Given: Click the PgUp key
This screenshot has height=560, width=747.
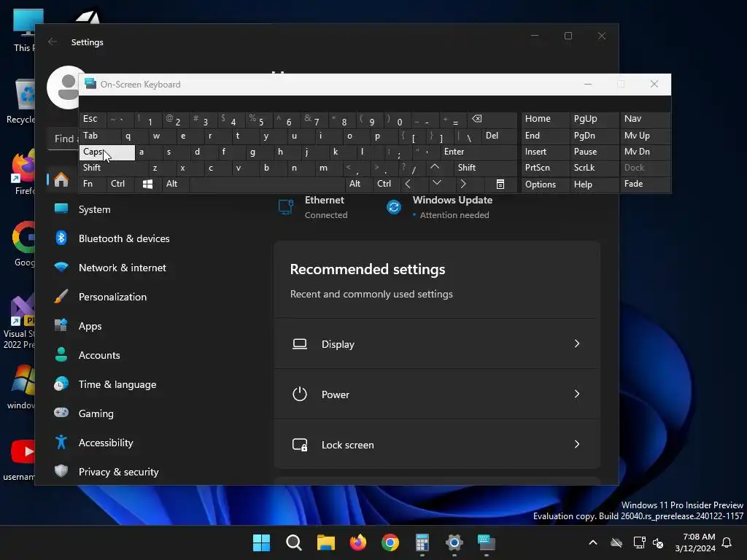Looking at the screenshot, I should click(594, 119).
